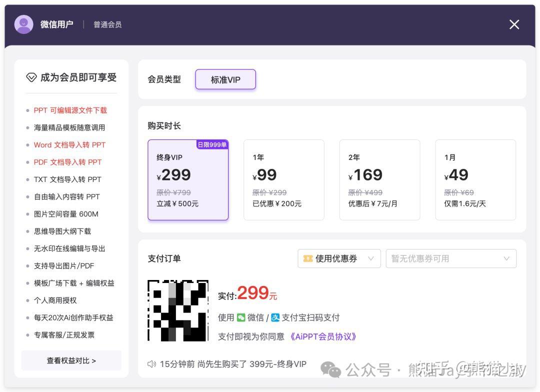Click the 实付 299元 amount
Image resolution: width=540 pixels, height=392 pixels.
pos(247,293)
